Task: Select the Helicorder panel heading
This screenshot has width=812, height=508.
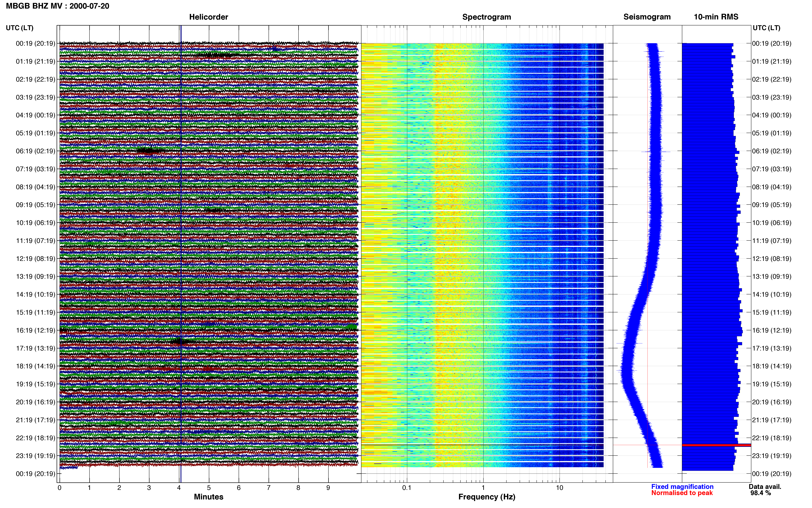Action: click(x=209, y=17)
